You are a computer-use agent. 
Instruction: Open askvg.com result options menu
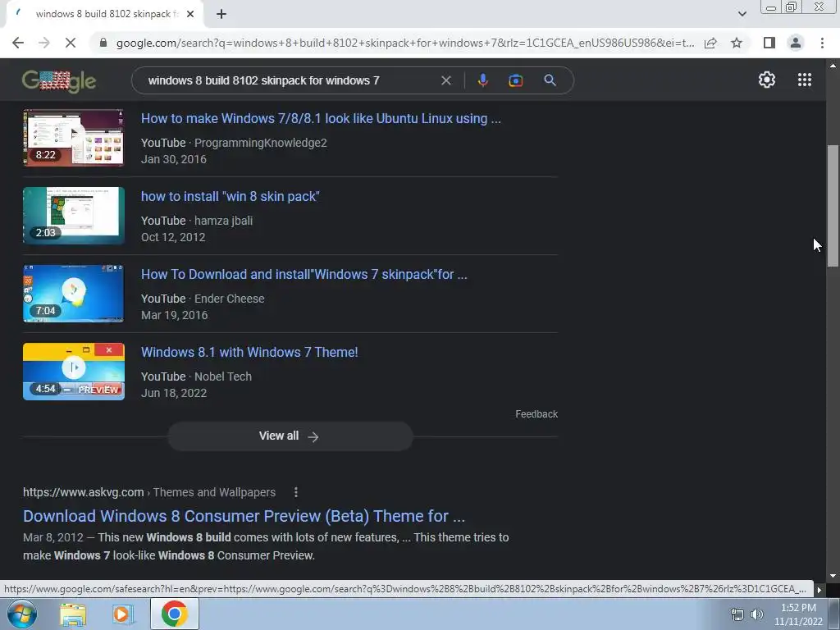[295, 492]
